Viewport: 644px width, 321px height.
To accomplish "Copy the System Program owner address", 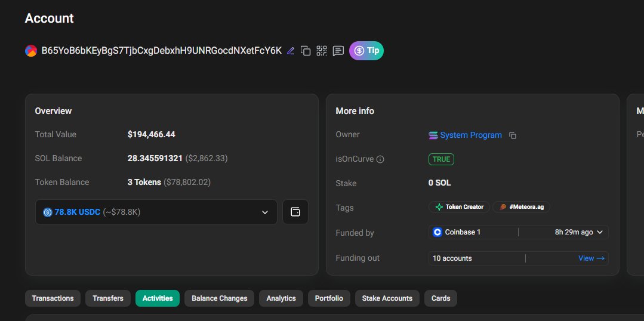I will coord(513,135).
